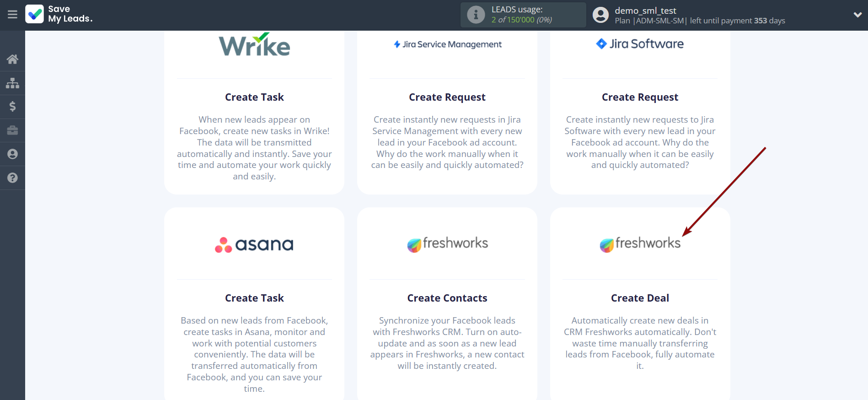Open help question mark icon in sidebar
The height and width of the screenshot is (400, 868).
coord(12,178)
